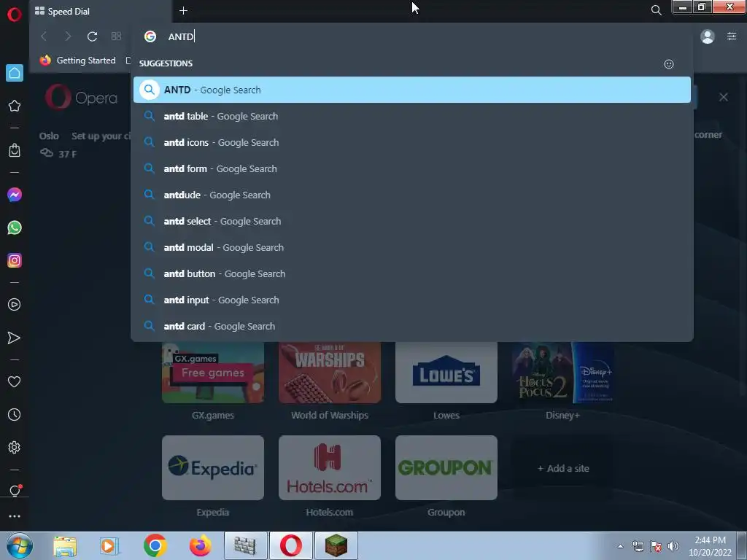Open the Opera main menu logo

point(15,15)
